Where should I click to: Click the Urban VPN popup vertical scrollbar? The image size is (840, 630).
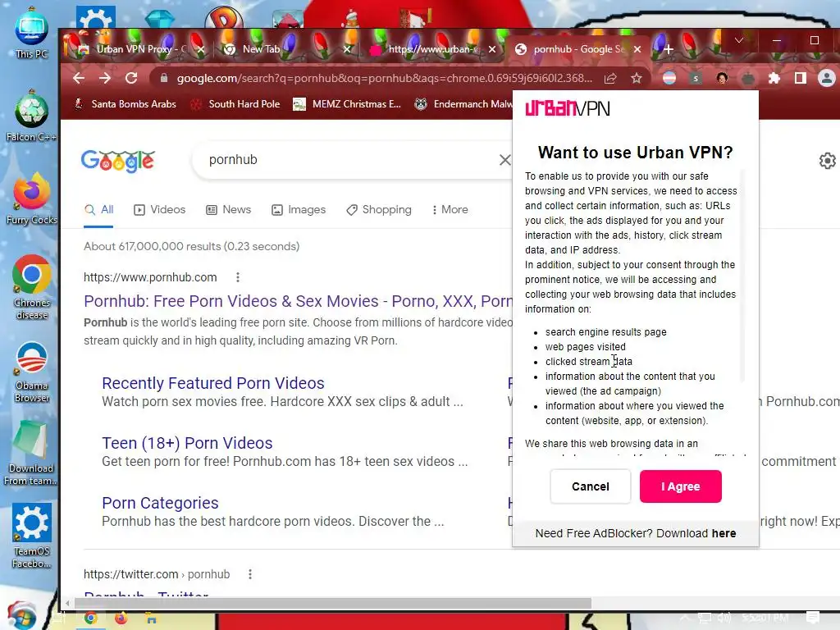tap(742, 276)
